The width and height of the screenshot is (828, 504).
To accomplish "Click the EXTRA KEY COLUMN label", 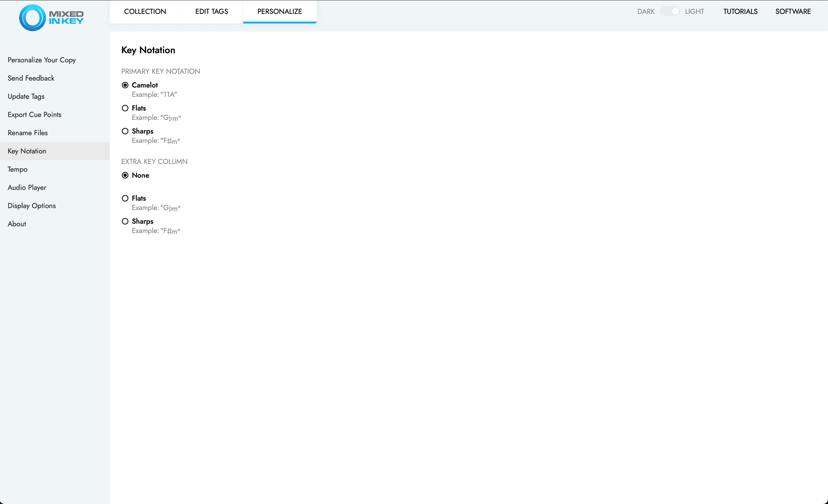I will (154, 161).
